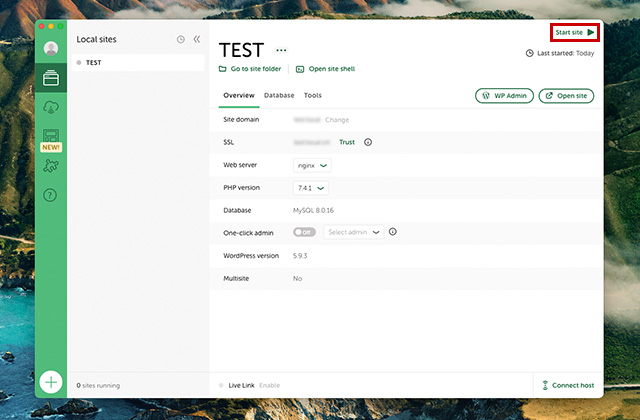
Task: Select the Local sites sidebar icon
Action: (51, 78)
